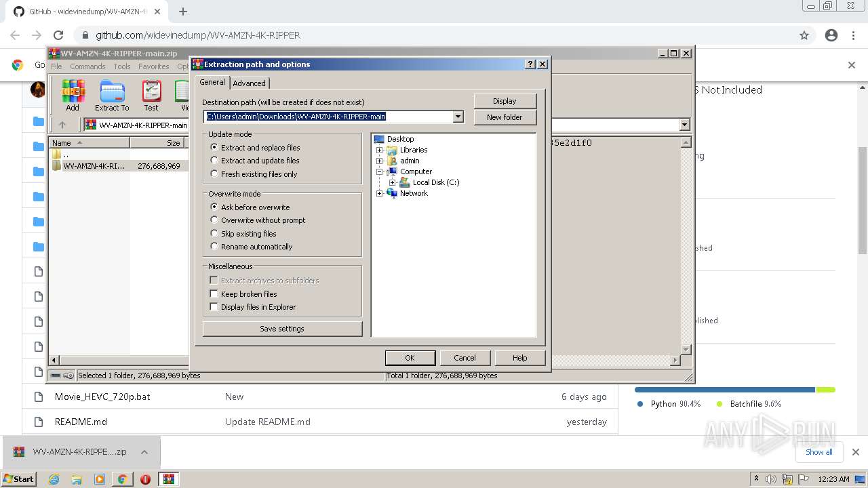This screenshot has height=488, width=868.
Task: Click Help button in extraction dialog
Action: pos(520,358)
